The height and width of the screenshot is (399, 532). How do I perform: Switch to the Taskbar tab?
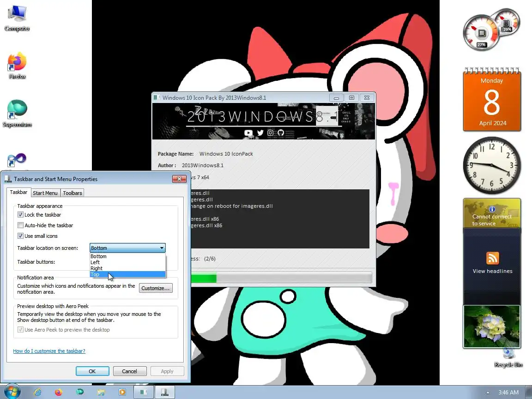point(18,193)
